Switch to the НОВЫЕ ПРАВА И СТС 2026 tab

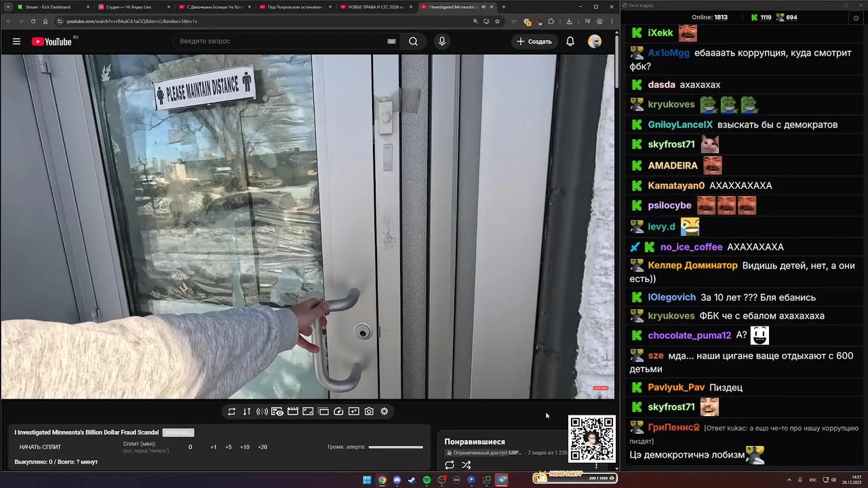tap(376, 7)
